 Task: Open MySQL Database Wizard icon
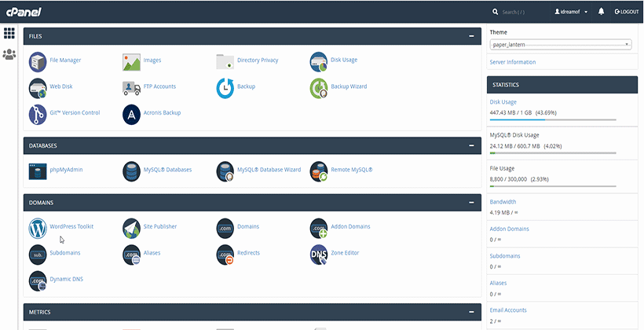225,171
